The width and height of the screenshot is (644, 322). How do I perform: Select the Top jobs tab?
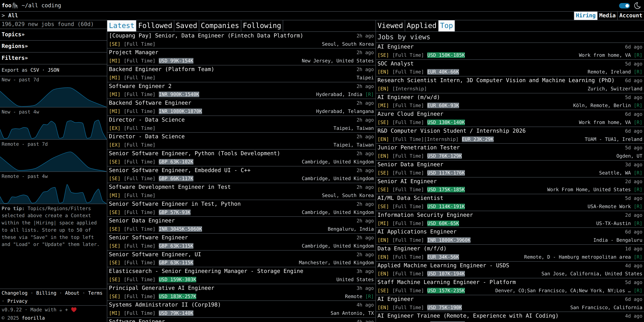446,26
